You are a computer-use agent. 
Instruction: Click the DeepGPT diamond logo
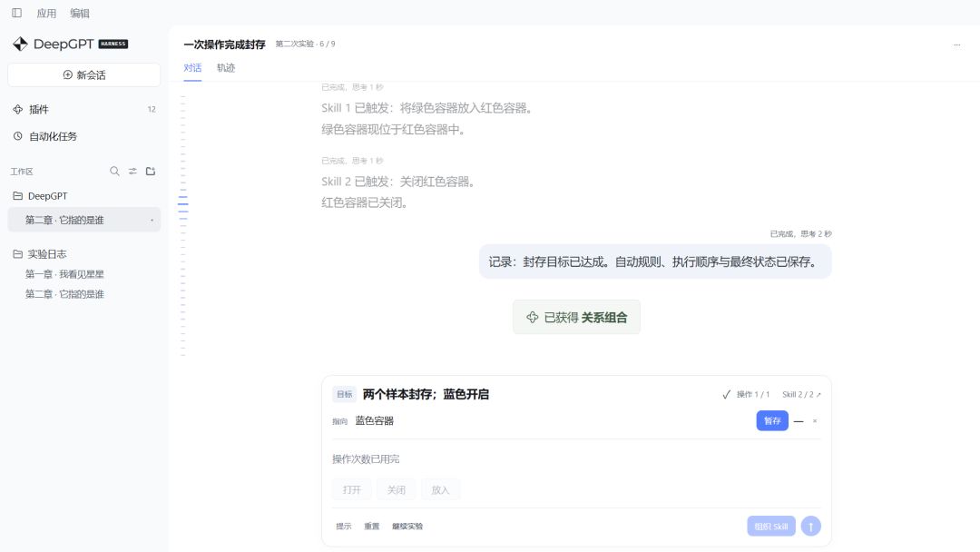point(20,44)
